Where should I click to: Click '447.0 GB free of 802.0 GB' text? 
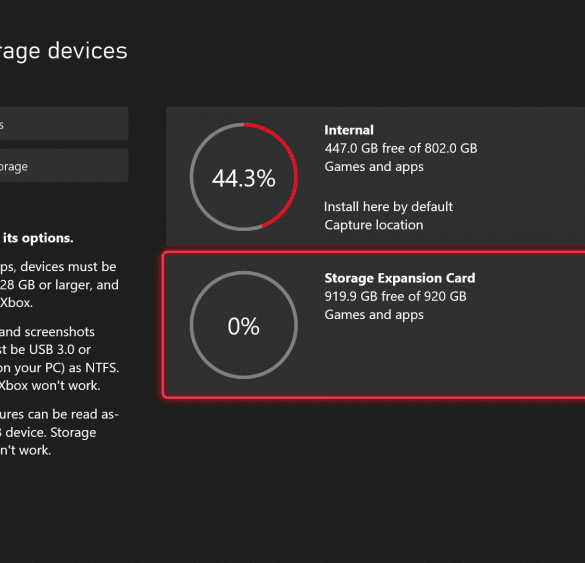point(401,148)
